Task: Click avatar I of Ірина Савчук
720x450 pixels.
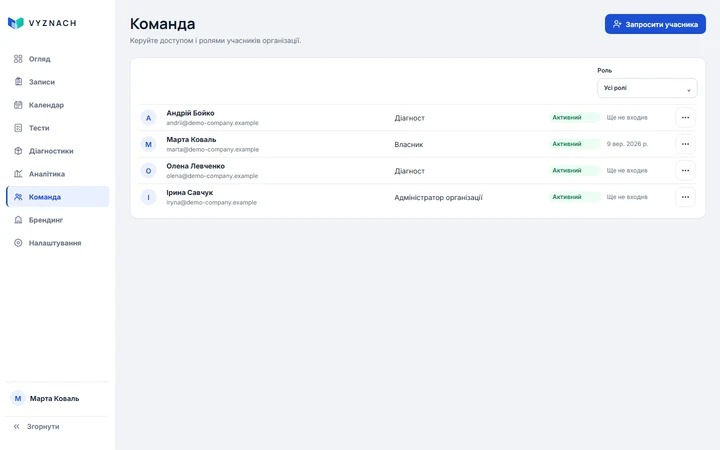Action: [148, 197]
